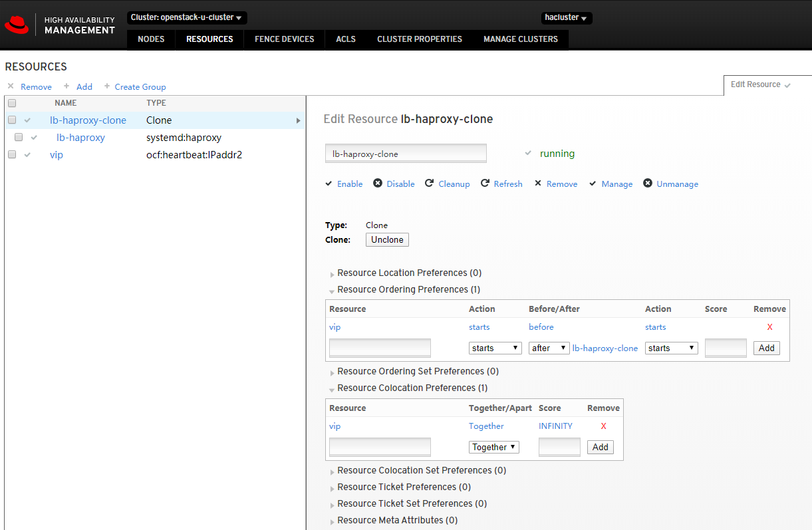This screenshot has height=530, width=812.
Task: Open the Cluster: openstack-u-cluster selector
Action: (186, 18)
